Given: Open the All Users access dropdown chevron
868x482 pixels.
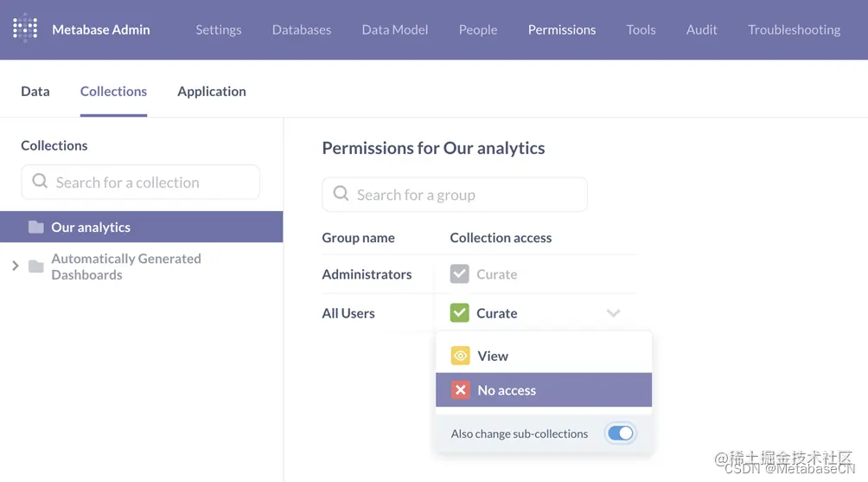Looking at the screenshot, I should (613, 313).
